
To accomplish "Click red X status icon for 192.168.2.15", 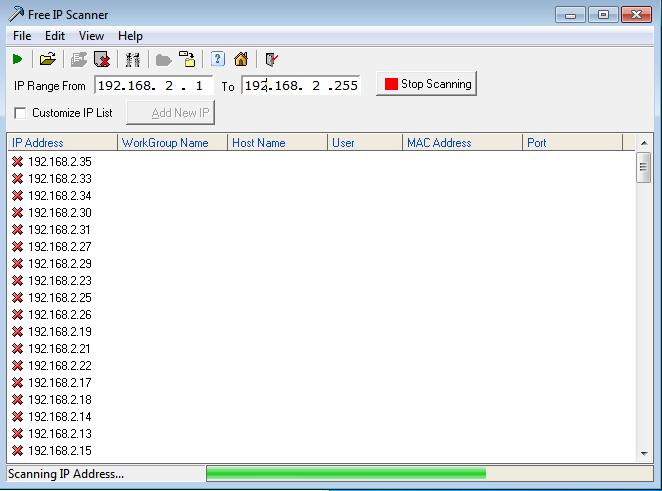I will pos(17,451).
